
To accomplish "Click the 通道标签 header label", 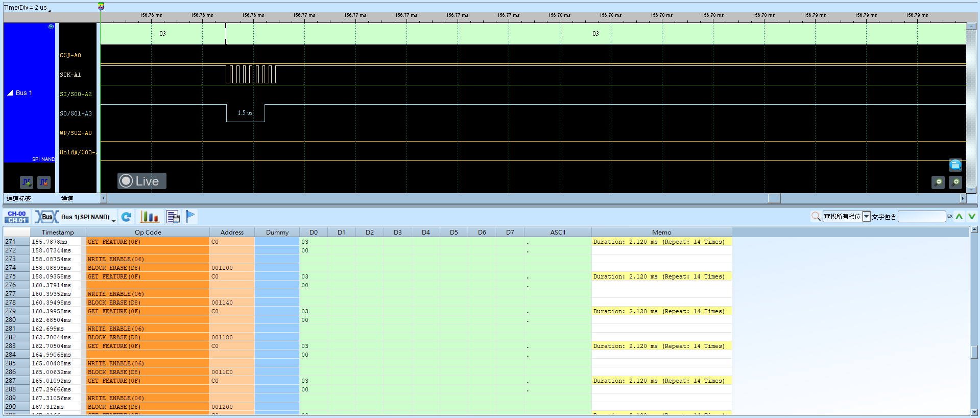I will click(x=19, y=199).
